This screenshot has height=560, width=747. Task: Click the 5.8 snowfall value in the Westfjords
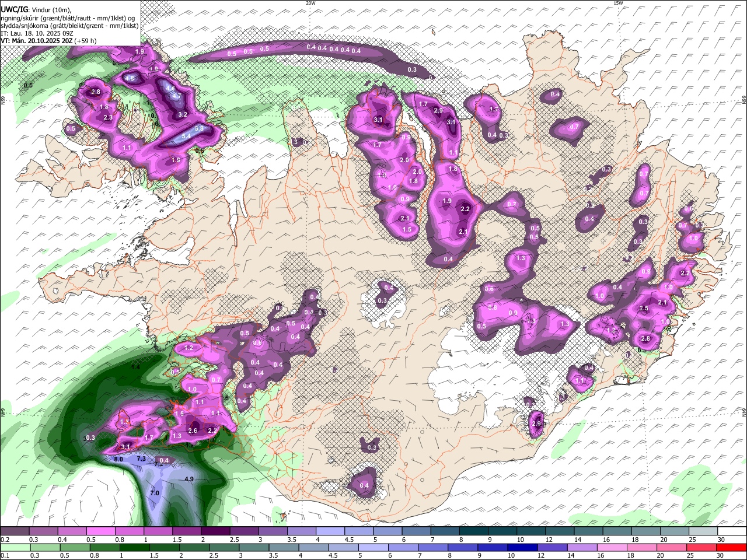(198, 128)
